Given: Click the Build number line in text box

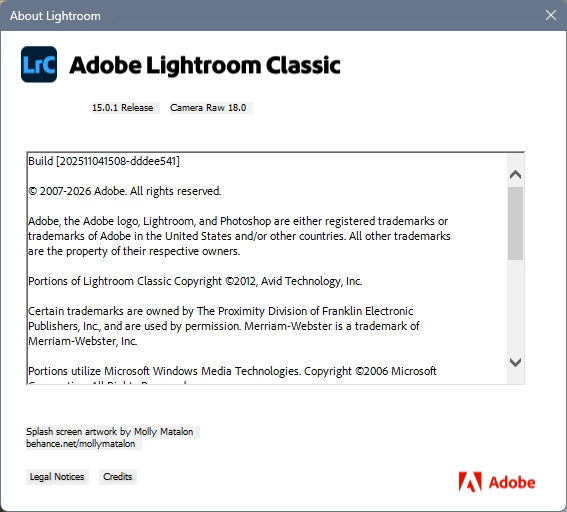Looking at the screenshot, I should tap(104, 161).
